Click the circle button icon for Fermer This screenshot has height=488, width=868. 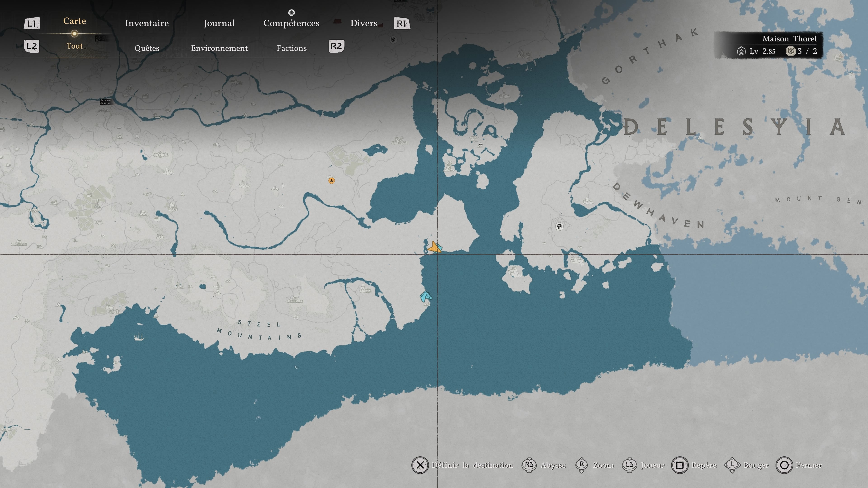pyautogui.click(x=784, y=465)
